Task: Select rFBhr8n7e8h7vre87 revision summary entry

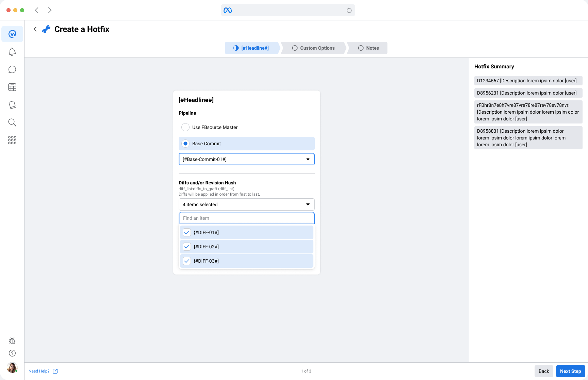Action: 528,112
